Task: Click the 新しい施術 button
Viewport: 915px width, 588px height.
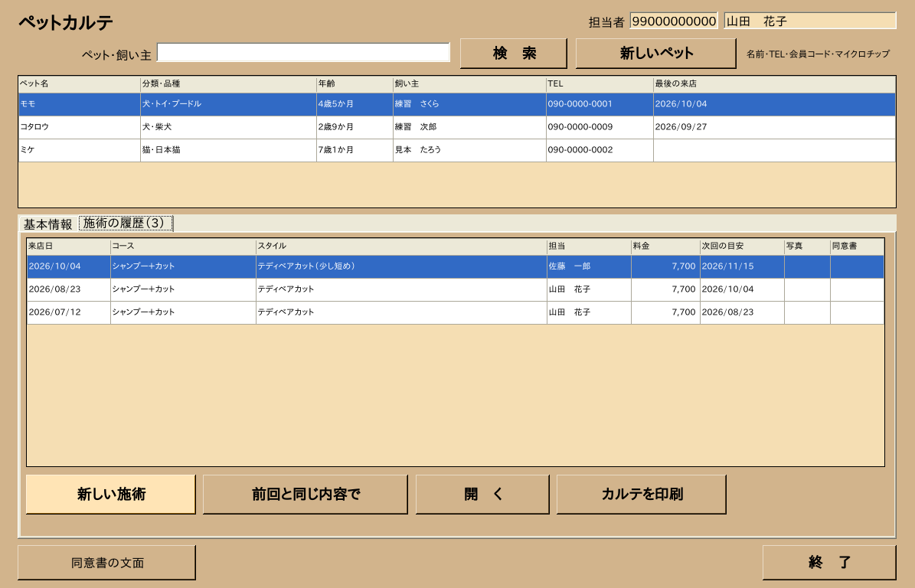Action: point(111,494)
